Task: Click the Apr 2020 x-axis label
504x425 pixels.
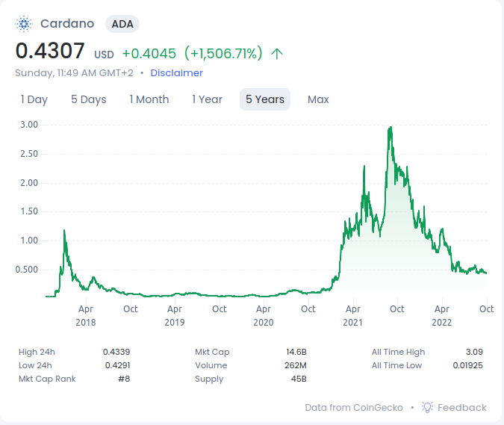Action: pos(264,316)
